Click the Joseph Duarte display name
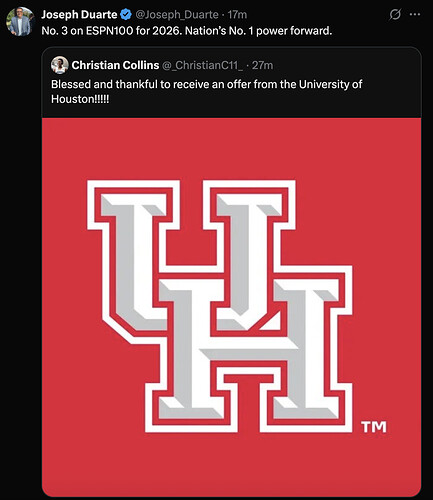Screen dimensions: 433x500 79,15
